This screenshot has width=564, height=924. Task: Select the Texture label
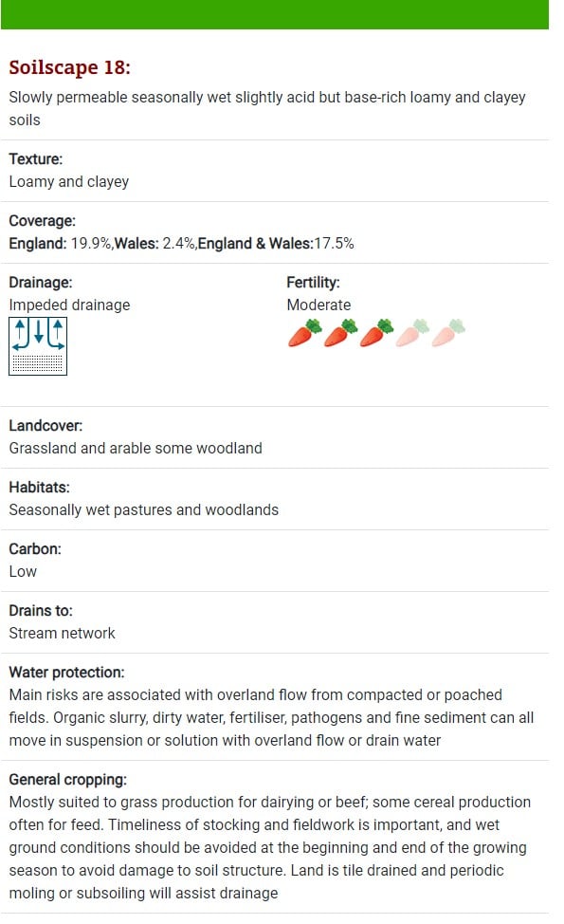[36, 159]
